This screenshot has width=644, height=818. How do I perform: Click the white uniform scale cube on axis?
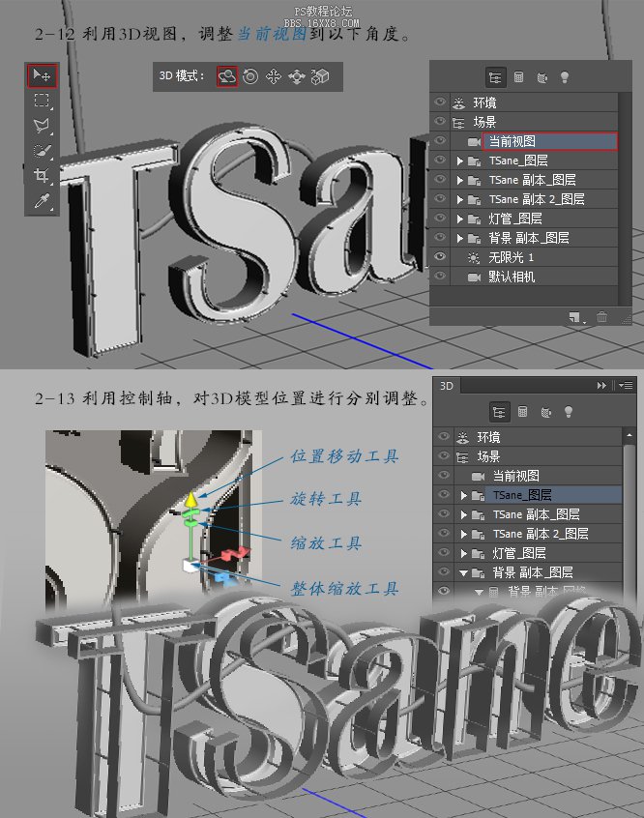click(x=191, y=565)
